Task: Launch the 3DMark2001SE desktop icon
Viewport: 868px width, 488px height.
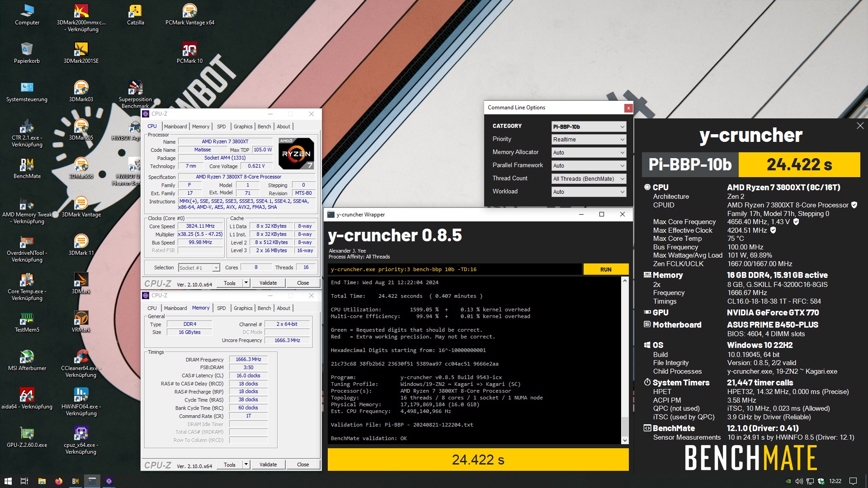Action: pos(81,53)
